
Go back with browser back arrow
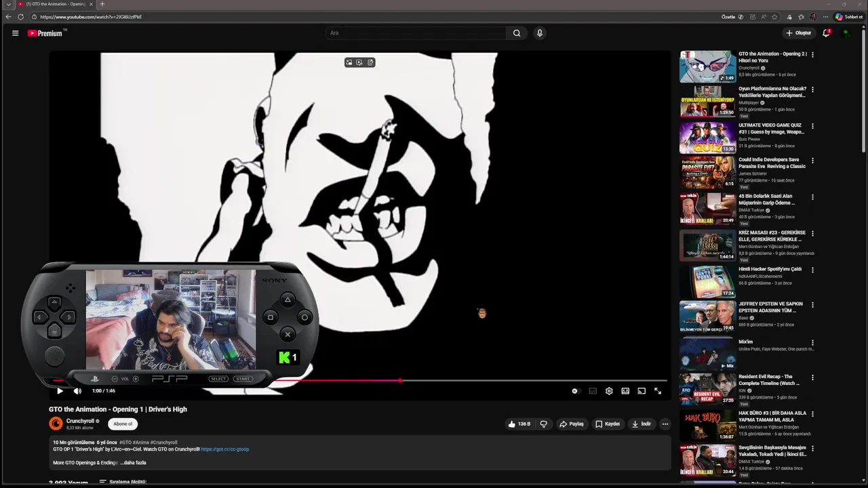[x=8, y=17]
